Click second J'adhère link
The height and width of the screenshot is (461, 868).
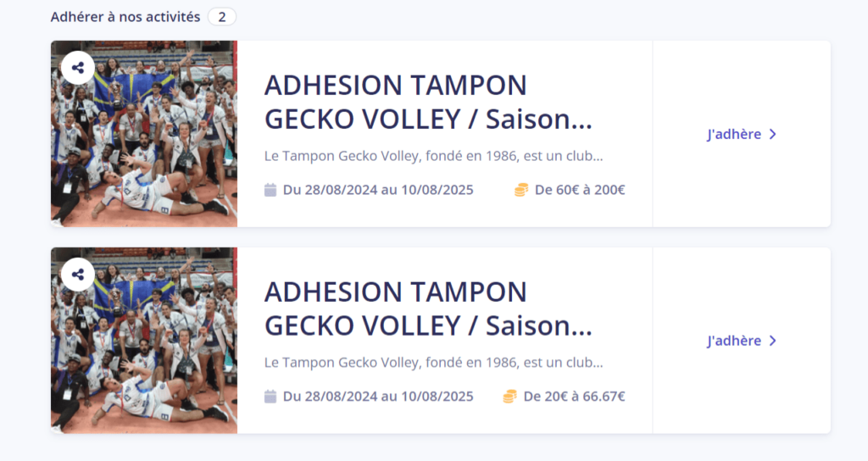click(742, 341)
